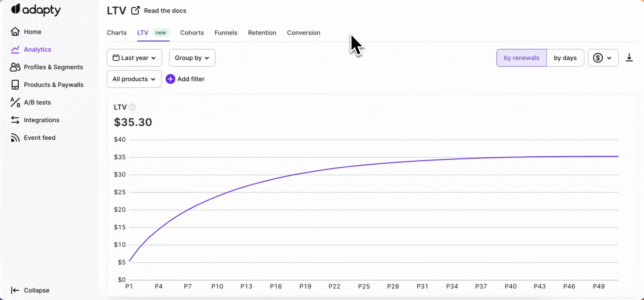
Task: Switch view to by renewals
Action: [x=521, y=58]
